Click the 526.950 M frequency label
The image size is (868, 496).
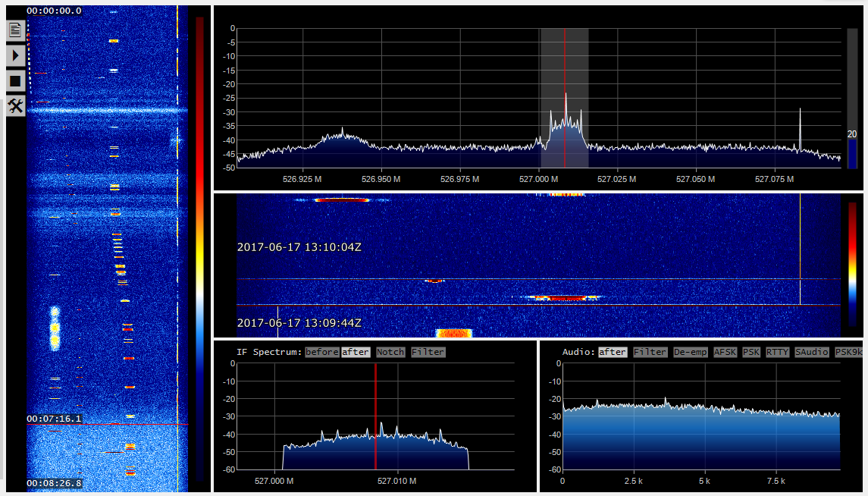pyautogui.click(x=381, y=179)
